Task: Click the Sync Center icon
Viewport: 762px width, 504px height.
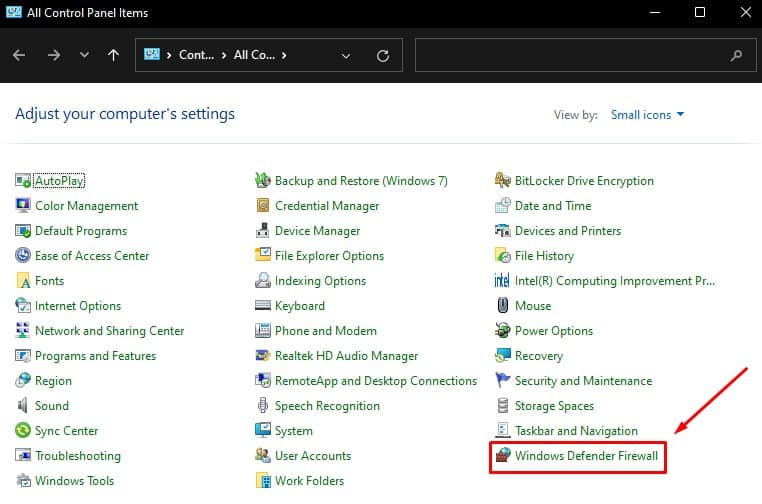Action: tap(23, 431)
